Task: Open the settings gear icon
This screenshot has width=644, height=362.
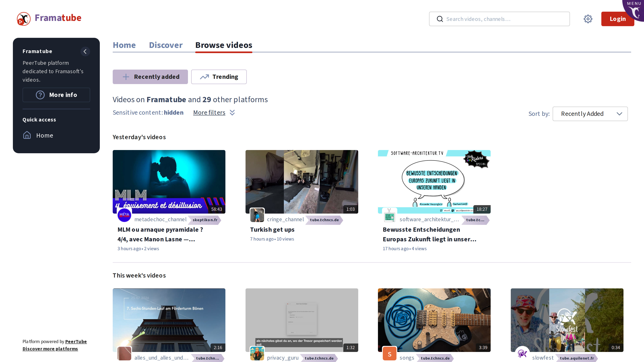Action: click(x=588, y=19)
